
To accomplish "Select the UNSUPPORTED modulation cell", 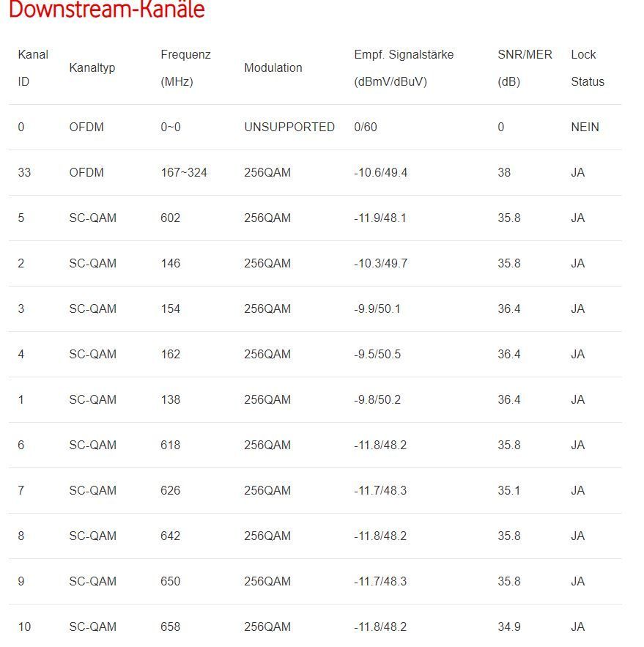I will coord(289,127).
